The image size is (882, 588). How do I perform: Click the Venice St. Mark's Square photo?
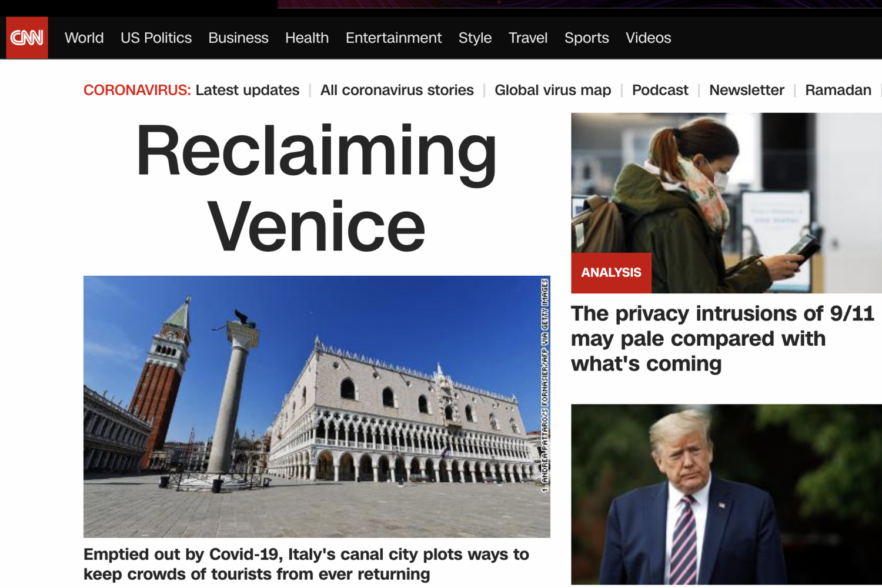coord(316,406)
